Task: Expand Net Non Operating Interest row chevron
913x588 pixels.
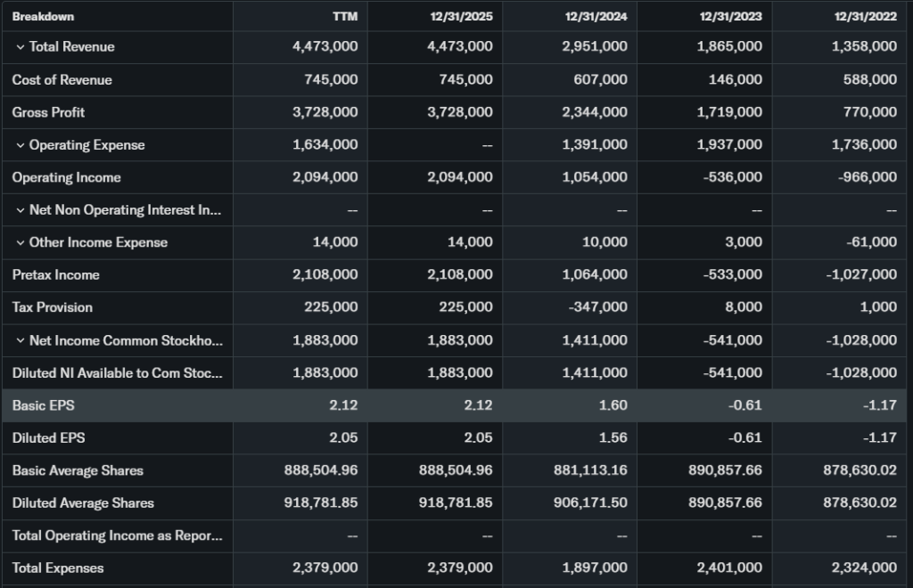Action: point(21,210)
